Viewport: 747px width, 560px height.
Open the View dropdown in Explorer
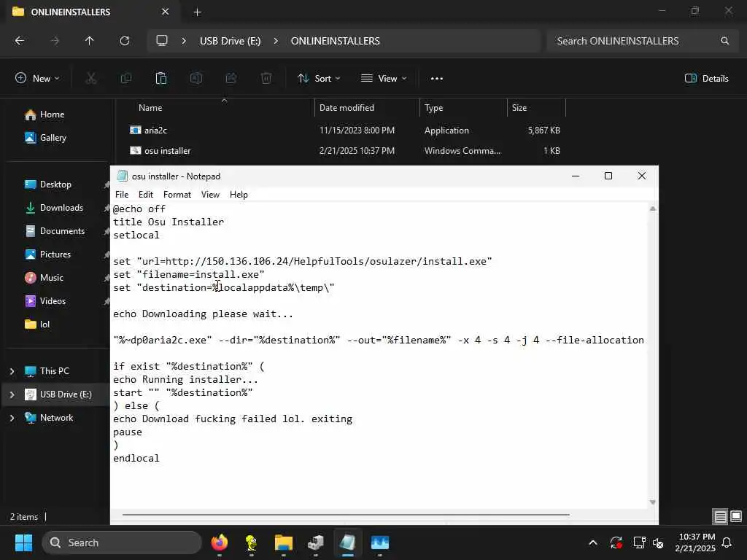click(384, 79)
